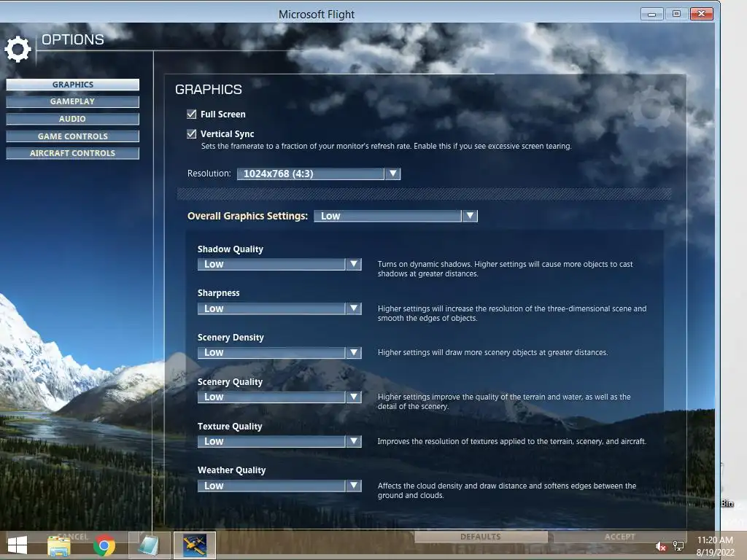Image resolution: width=747 pixels, height=560 pixels.
Task: Click the GRAPHICS section heading
Action: coord(209,90)
